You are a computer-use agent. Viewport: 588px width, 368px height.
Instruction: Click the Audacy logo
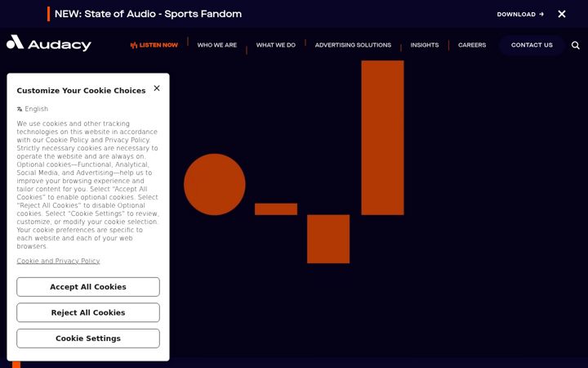[x=49, y=43]
